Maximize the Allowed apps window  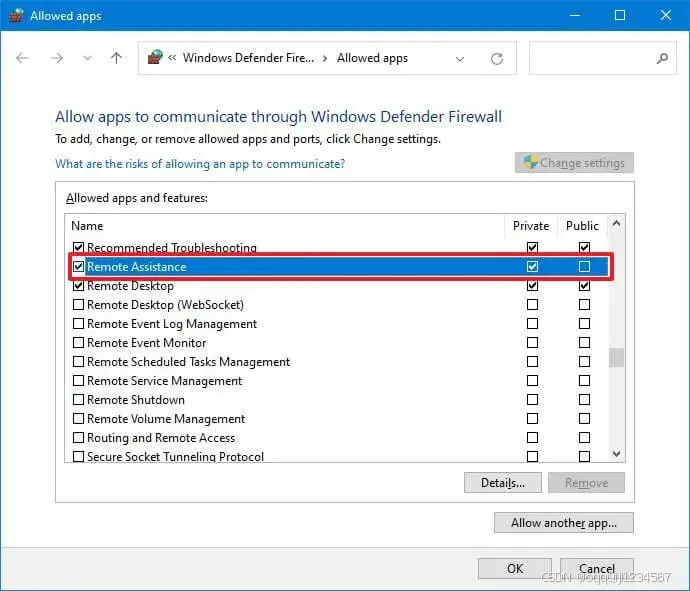tap(620, 15)
